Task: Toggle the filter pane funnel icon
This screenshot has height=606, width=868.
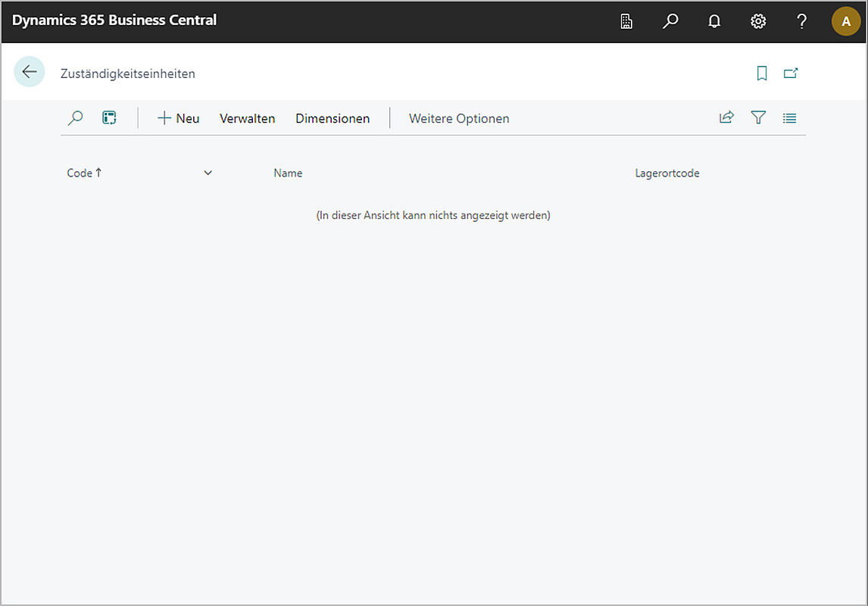Action: coord(758,117)
